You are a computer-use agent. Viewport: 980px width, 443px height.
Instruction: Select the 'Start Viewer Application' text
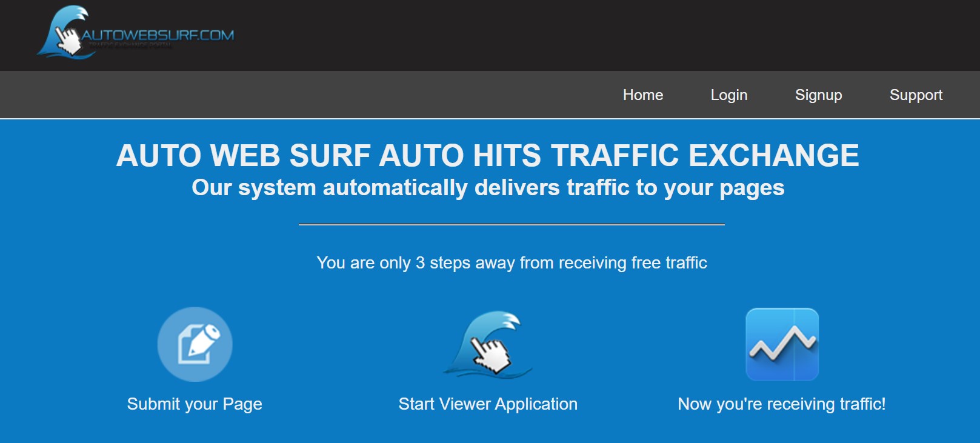pyautogui.click(x=488, y=404)
